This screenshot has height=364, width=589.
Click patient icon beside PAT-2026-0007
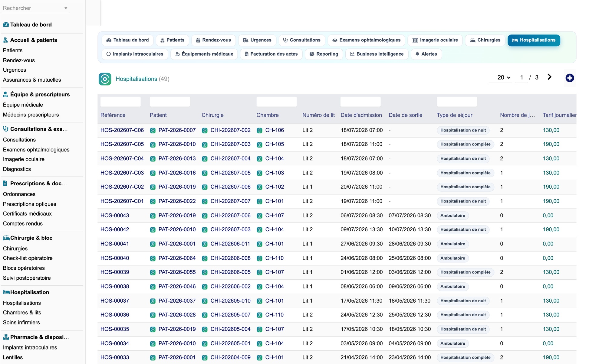[x=153, y=131]
